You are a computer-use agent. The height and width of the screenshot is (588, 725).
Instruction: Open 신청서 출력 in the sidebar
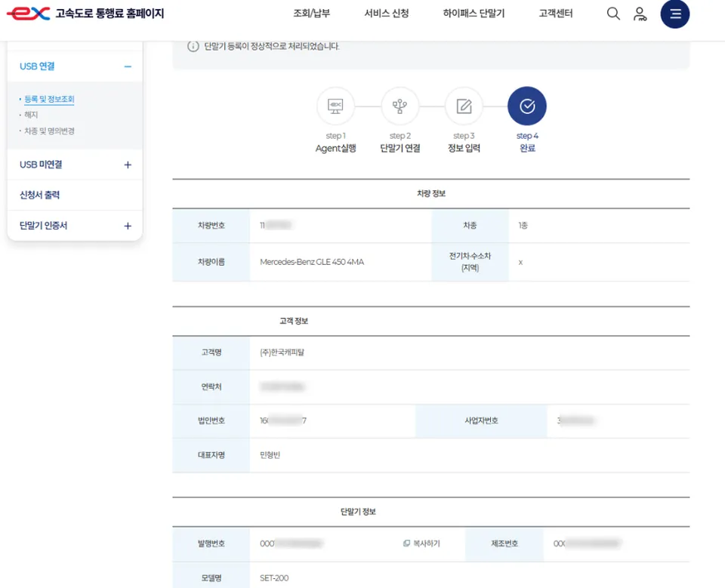tap(40, 195)
